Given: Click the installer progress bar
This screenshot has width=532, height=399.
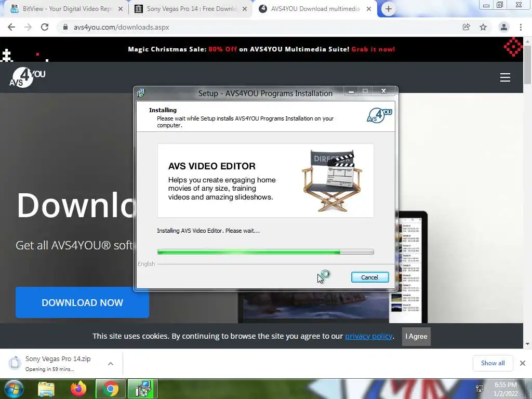Looking at the screenshot, I should pos(265,252).
